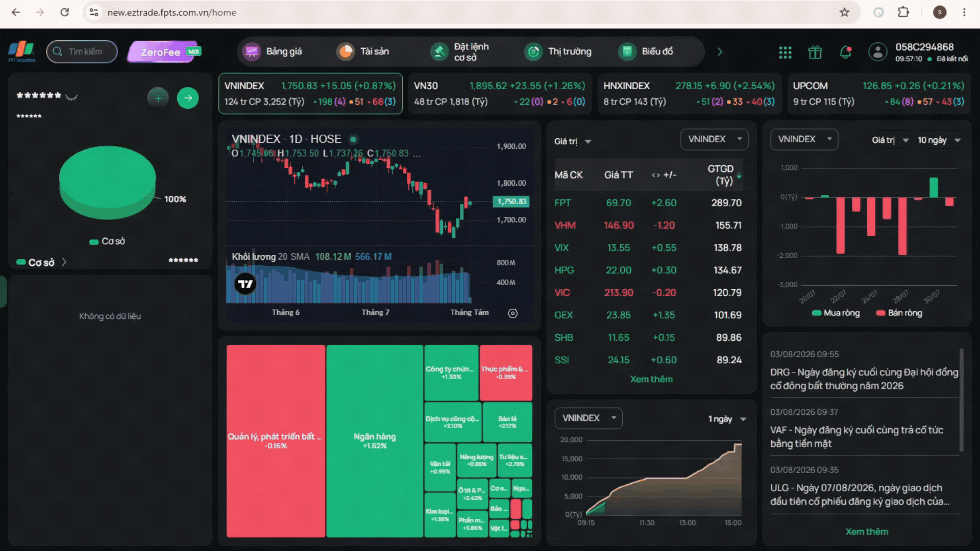The image size is (980, 551).
Task: Click the green plus button in assets panel
Action: [x=158, y=97]
